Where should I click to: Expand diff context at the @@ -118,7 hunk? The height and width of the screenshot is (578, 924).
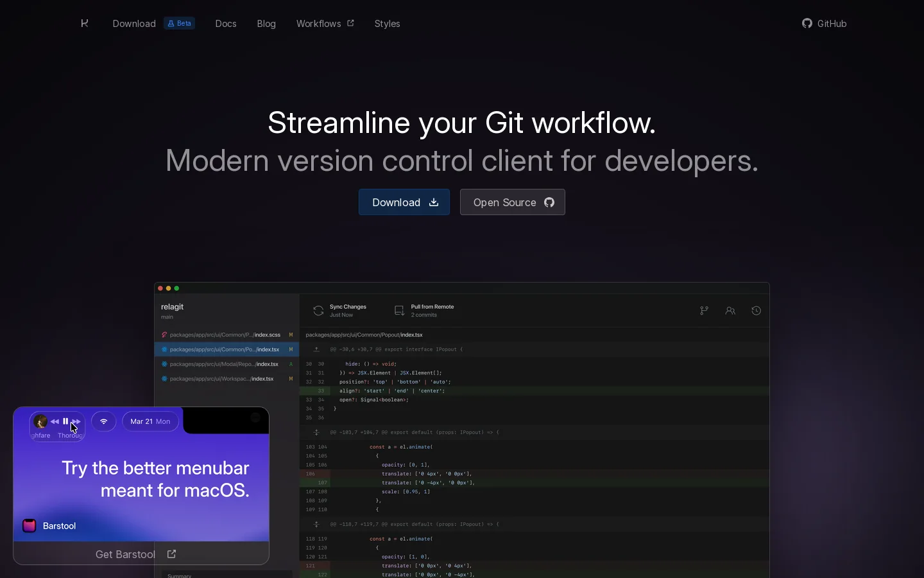(316, 524)
